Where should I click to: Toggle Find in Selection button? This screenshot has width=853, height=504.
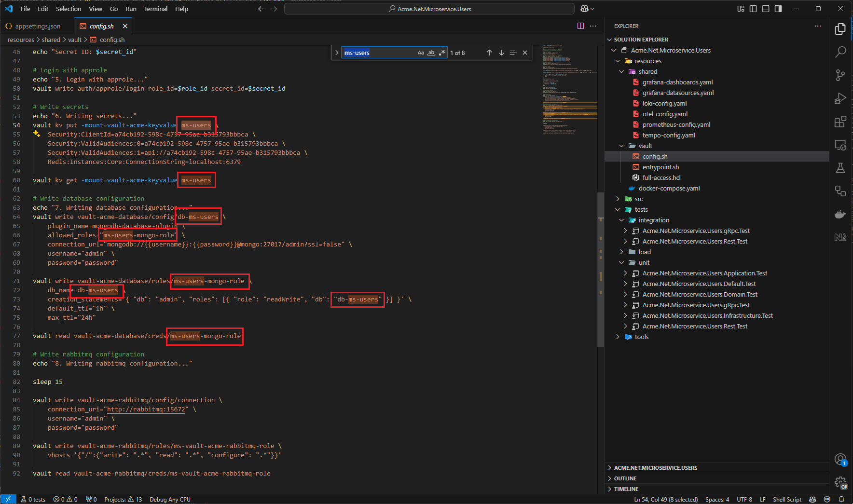[513, 53]
